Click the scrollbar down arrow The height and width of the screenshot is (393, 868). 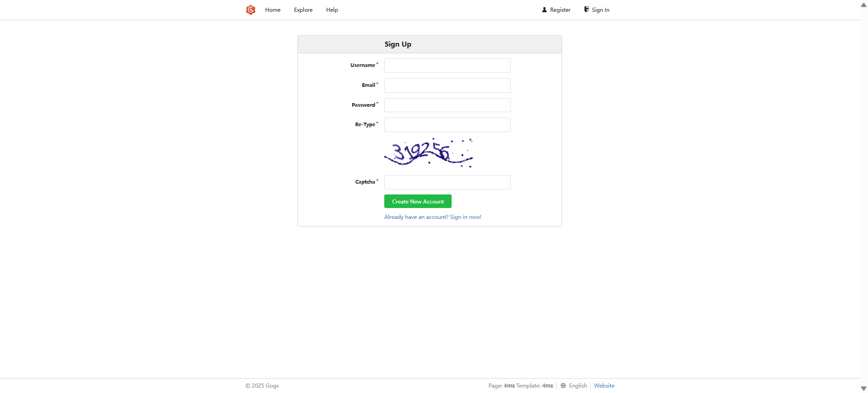point(863,388)
